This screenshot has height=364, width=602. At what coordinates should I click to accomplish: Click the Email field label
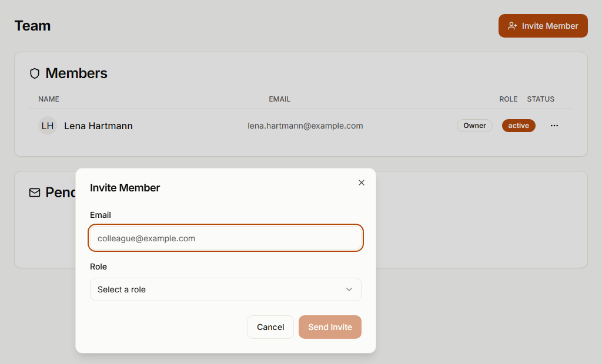pyautogui.click(x=100, y=215)
